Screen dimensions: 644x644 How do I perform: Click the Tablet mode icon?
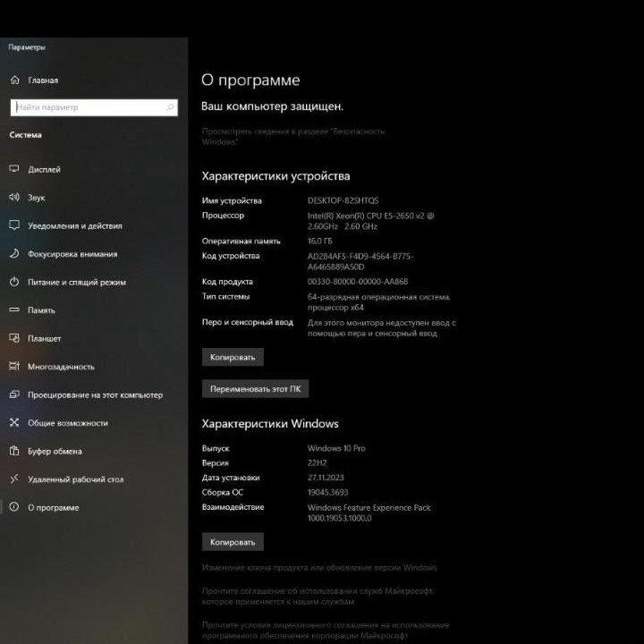click(x=14, y=338)
